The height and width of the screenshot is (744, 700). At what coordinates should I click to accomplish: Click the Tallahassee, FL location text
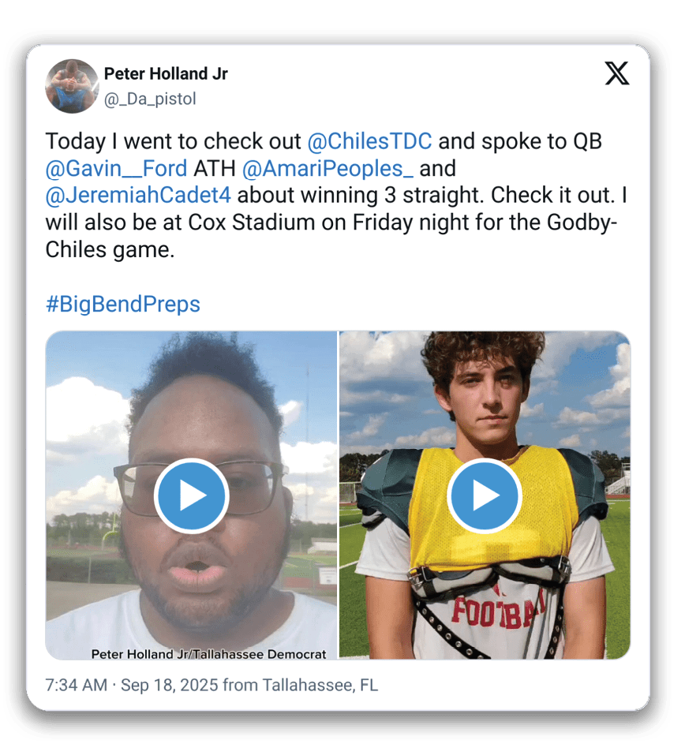pyautogui.click(x=320, y=685)
